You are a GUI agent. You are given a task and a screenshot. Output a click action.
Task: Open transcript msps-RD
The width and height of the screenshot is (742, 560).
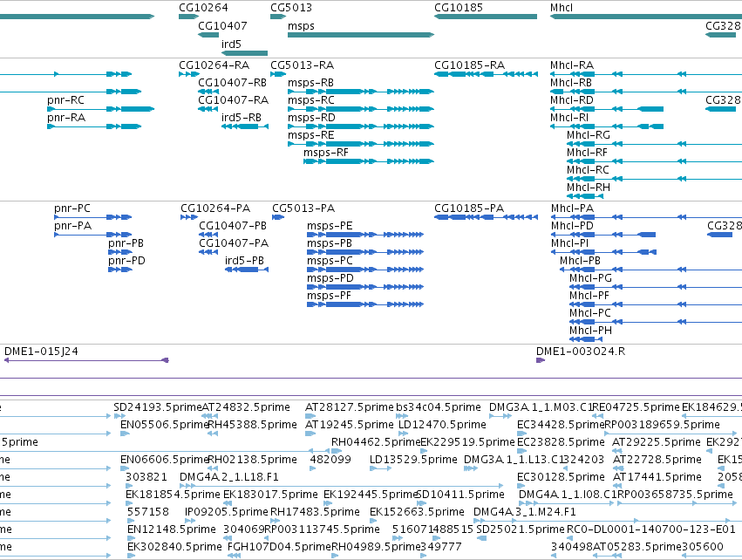click(x=311, y=118)
